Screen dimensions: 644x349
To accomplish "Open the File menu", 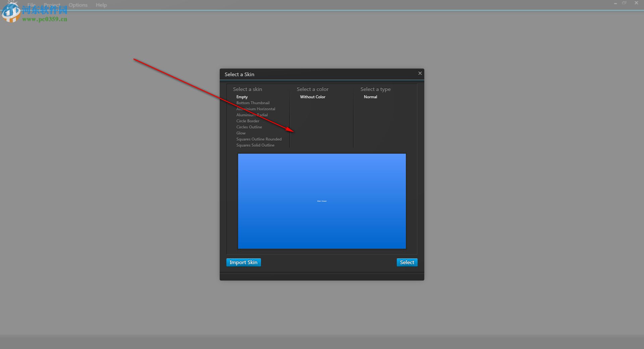I will click(32, 5).
